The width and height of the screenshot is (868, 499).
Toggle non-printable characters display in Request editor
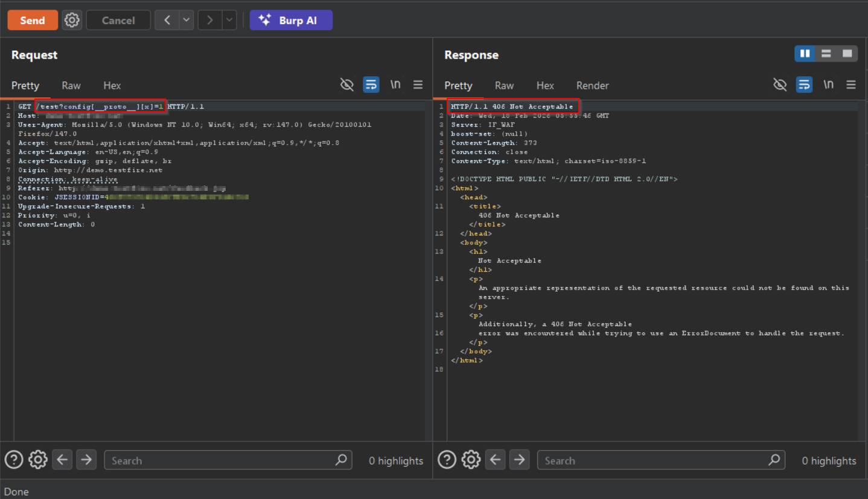[395, 85]
